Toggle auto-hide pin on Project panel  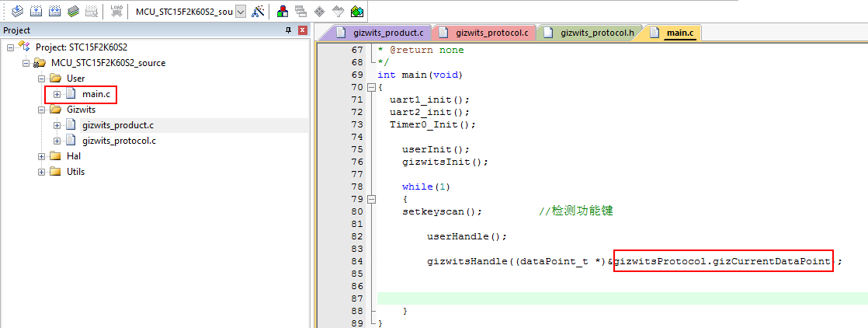[x=289, y=30]
